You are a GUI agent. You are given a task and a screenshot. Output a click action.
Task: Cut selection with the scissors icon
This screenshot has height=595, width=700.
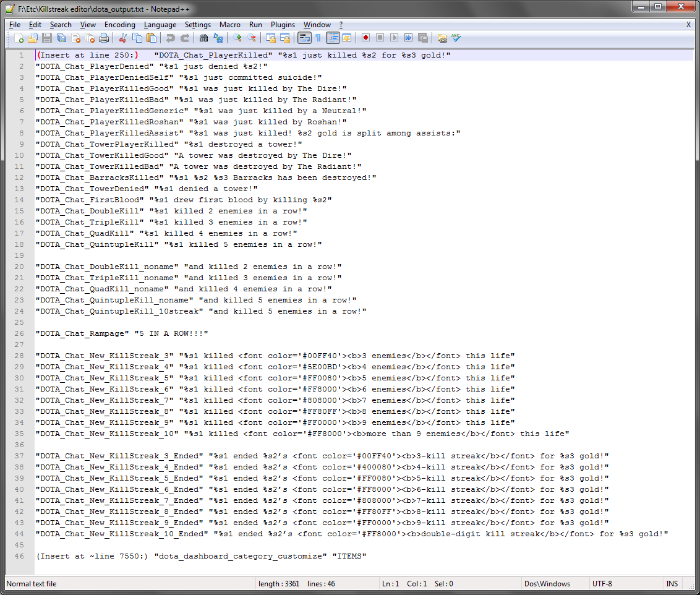click(123, 38)
